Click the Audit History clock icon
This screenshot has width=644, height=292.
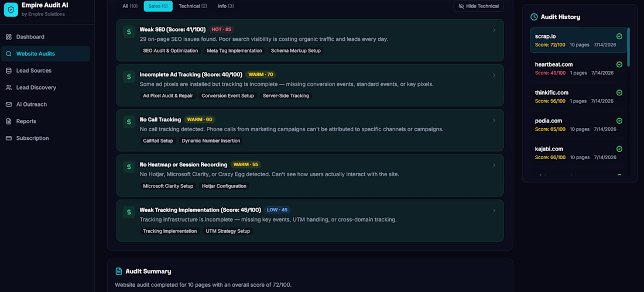click(x=534, y=17)
